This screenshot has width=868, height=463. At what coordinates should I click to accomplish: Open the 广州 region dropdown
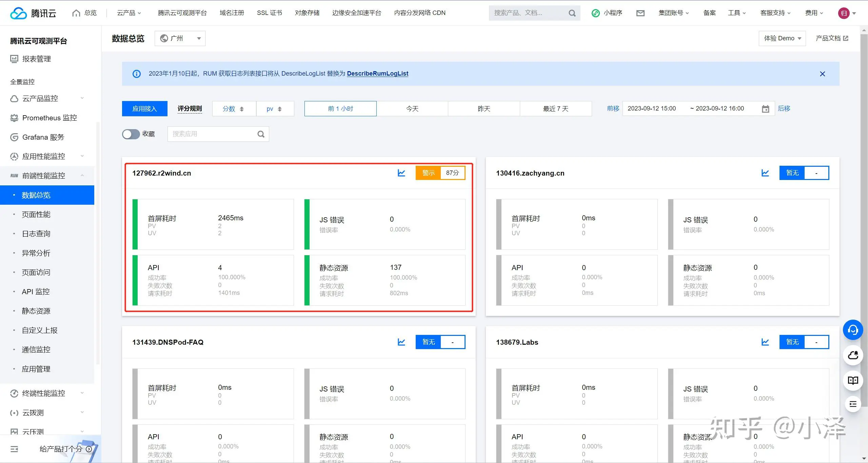180,39
